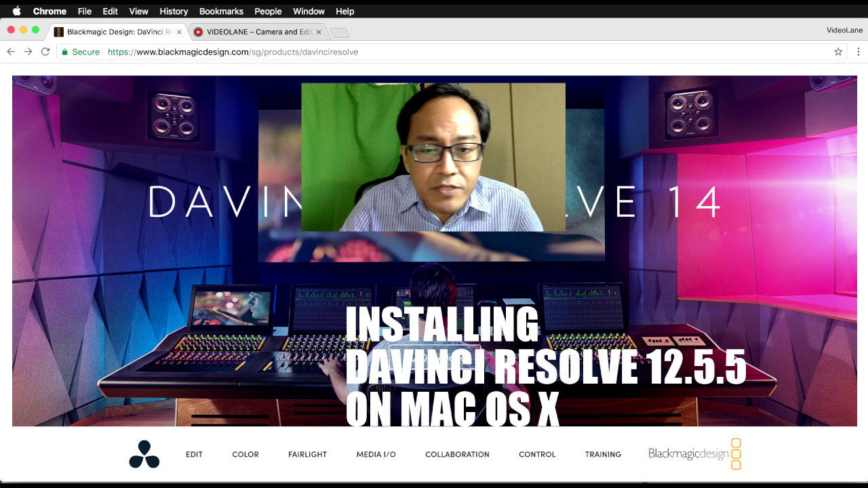Open a new browser tab
This screenshot has width=868, height=488.
[339, 33]
